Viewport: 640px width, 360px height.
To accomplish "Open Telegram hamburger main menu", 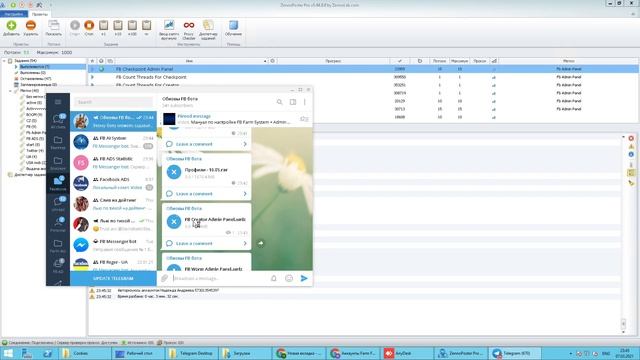I will [58, 102].
